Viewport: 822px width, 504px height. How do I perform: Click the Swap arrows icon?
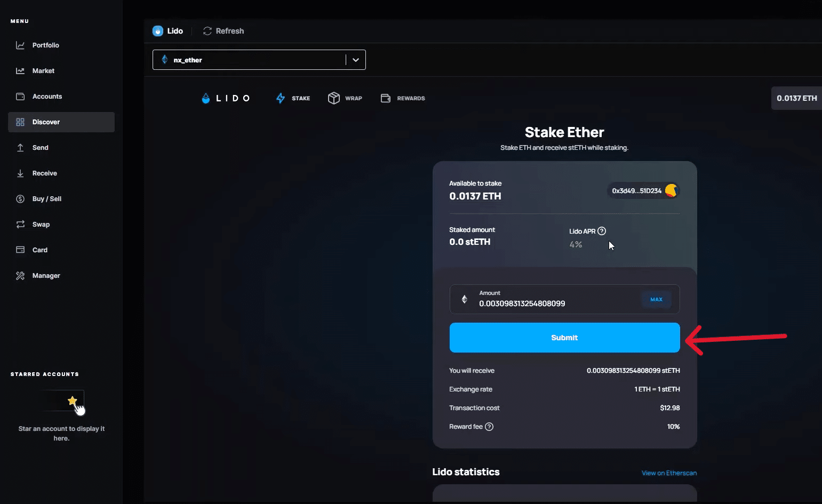pyautogui.click(x=20, y=225)
